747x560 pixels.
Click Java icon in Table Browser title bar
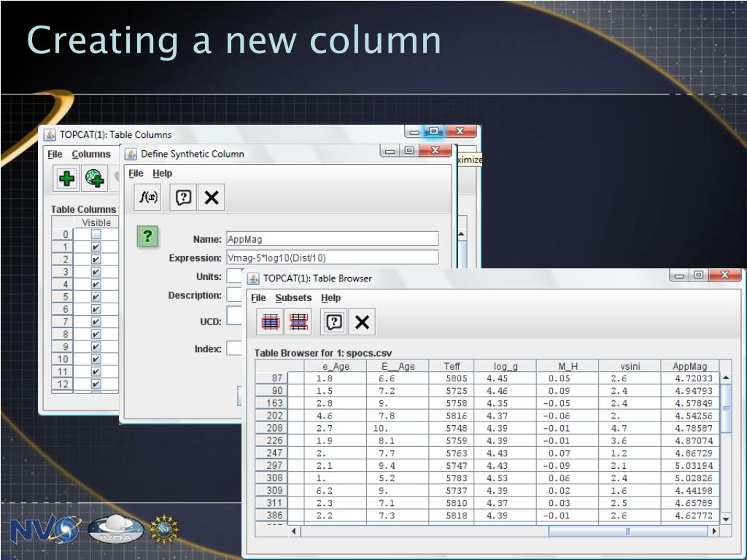[253, 278]
